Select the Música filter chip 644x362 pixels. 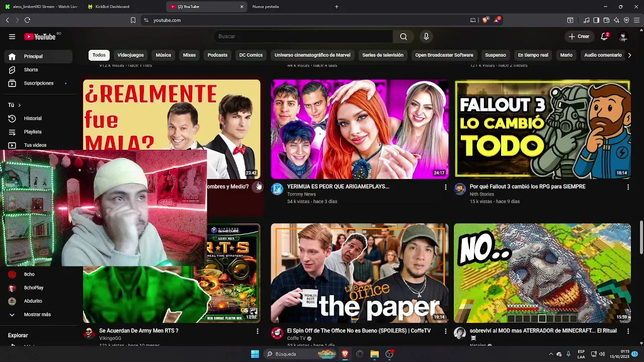tap(163, 55)
